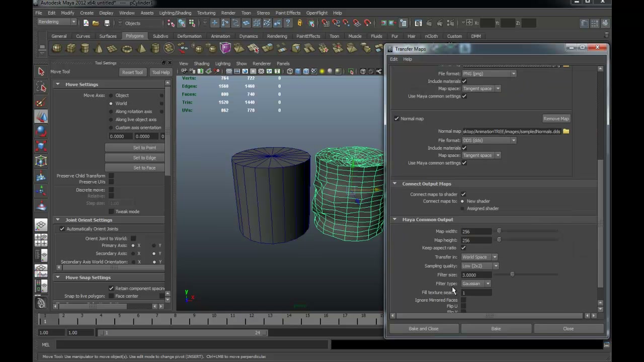
Task: Open the PNG File format dropdown
Action: tap(489, 73)
